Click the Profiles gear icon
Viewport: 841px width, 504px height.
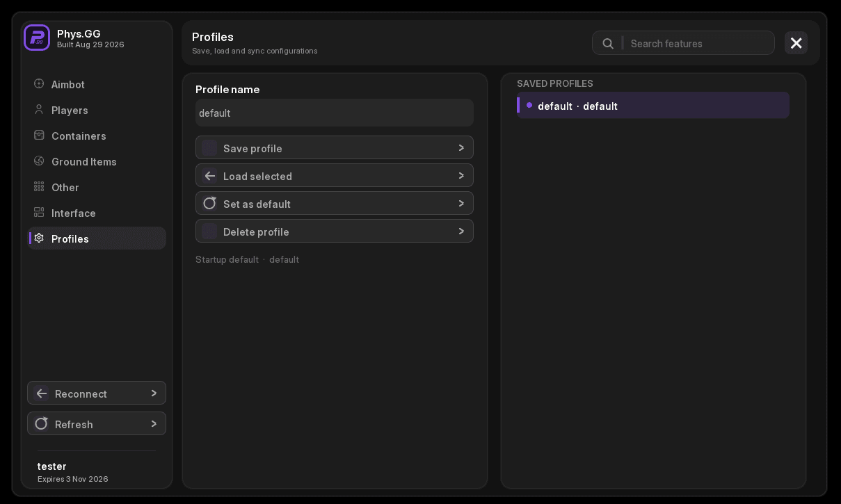pos(39,238)
